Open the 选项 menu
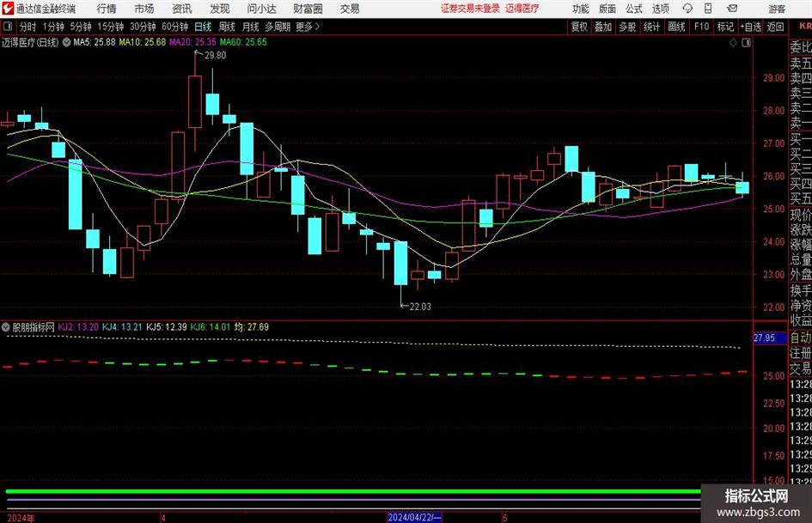The height and width of the screenshot is (523, 812). coord(660,9)
